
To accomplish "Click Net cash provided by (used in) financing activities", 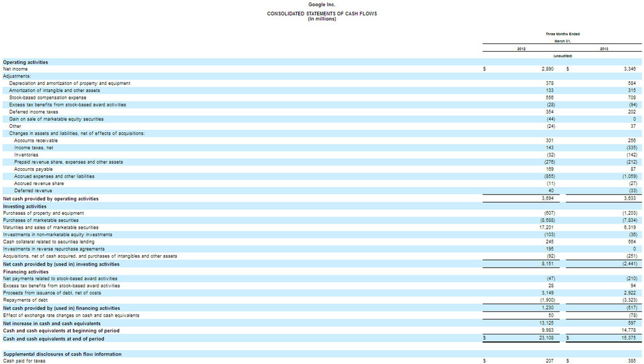I will click(61, 308).
